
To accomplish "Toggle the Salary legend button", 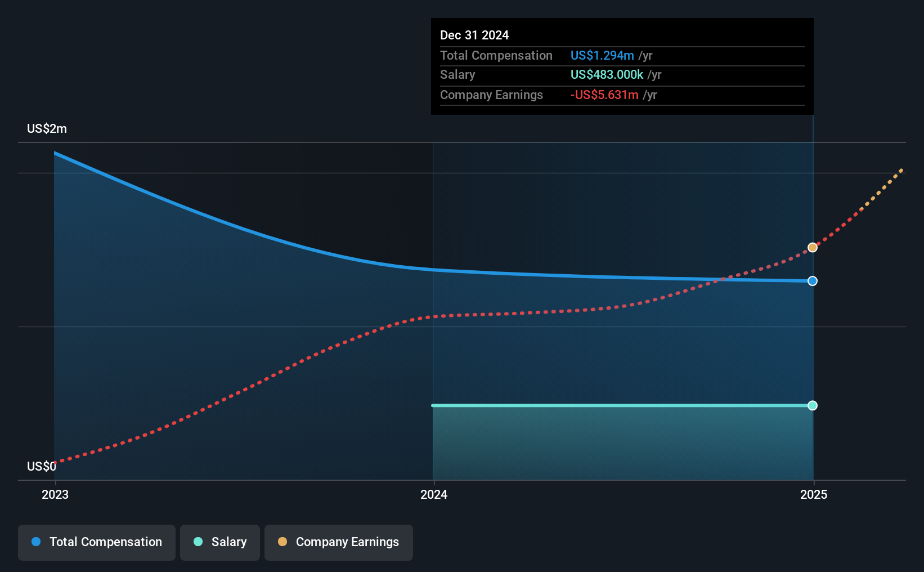I will [220, 542].
